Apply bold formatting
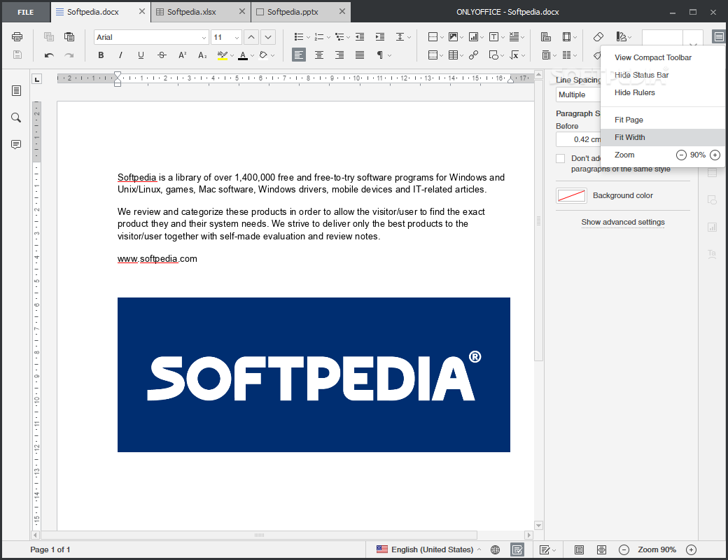Image resolution: width=728 pixels, height=560 pixels. click(101, 55)
